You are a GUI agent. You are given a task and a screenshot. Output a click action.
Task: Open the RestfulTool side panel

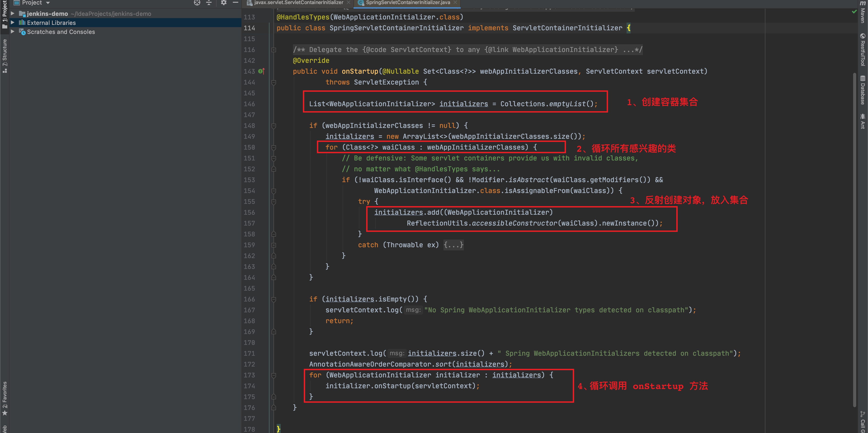863,49
